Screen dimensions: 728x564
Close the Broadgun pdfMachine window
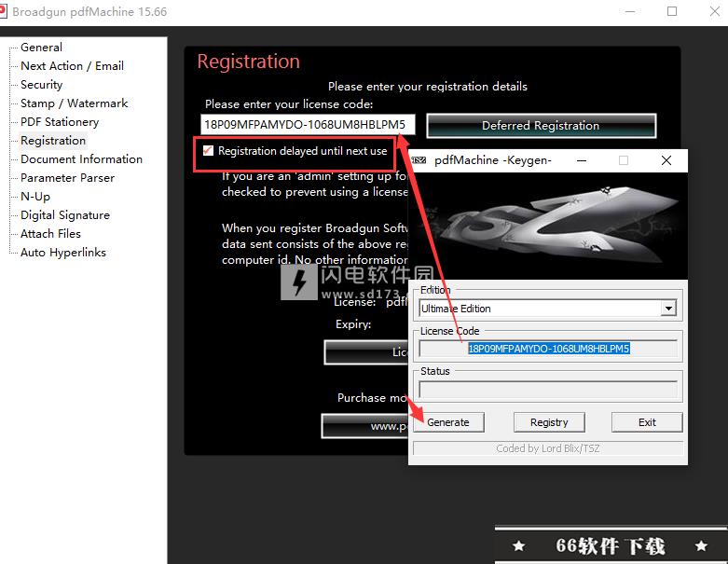(x=715, y=11)
